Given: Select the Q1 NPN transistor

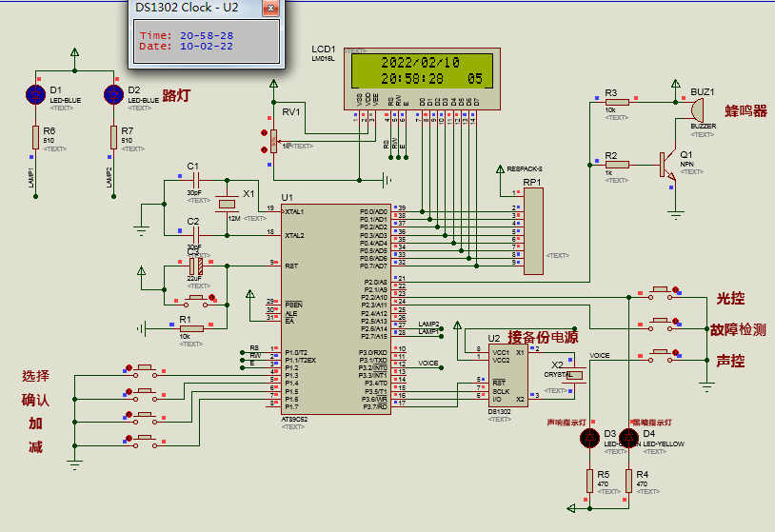Looking at the screenshot, I should [667, 165].
